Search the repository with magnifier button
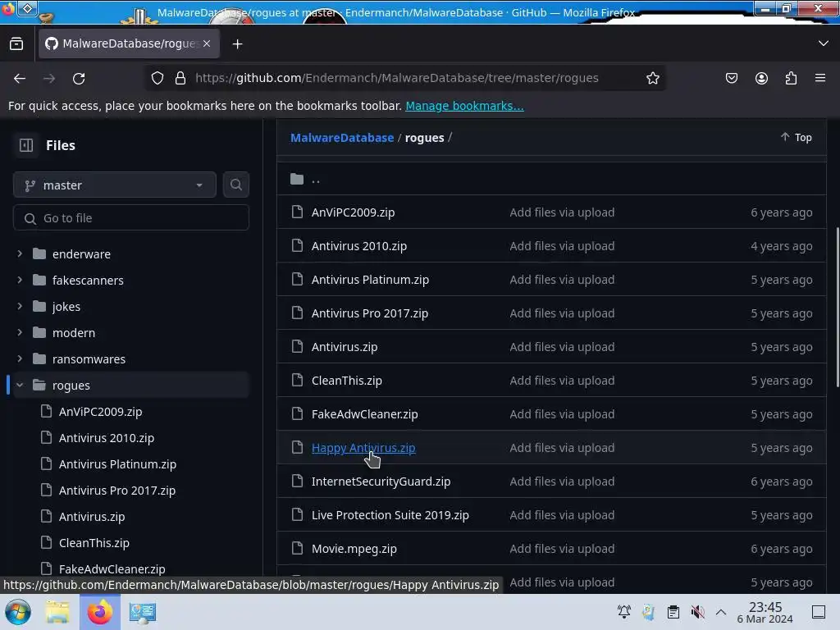The image size is (840, 630). 236,185
